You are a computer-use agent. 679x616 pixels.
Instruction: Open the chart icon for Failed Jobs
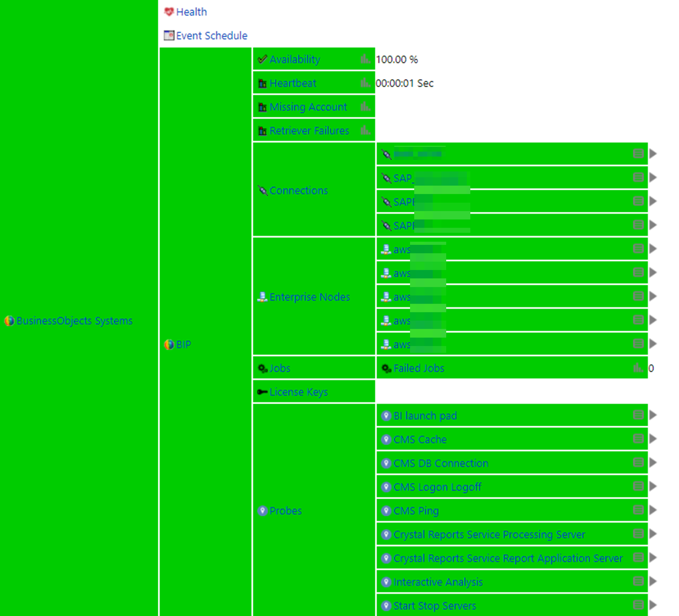638,368
